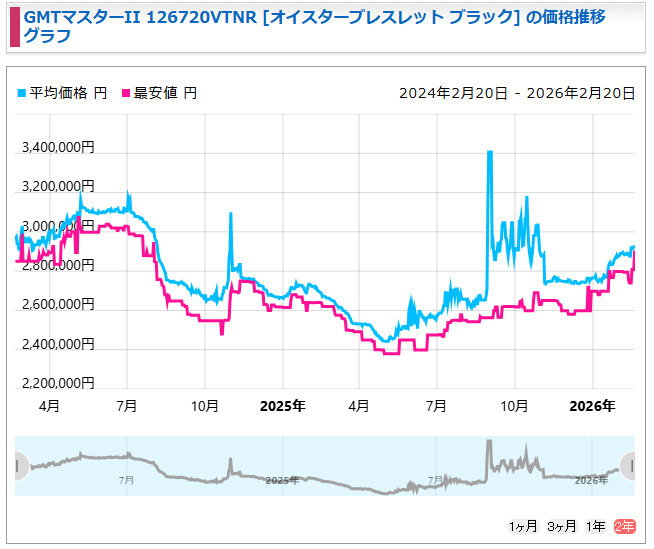Click the blue spike just after first 10月
The height and width of the screenshot is (549, 654).
click(231, 215)
